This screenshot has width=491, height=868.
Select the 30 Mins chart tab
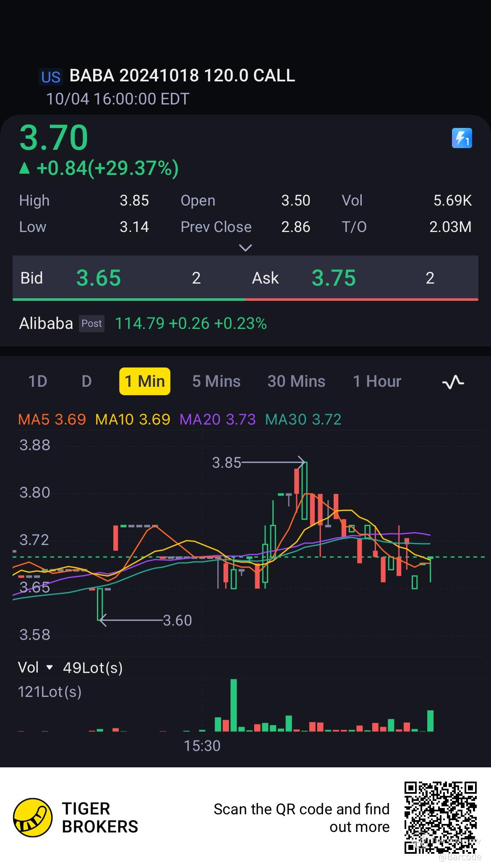click(296, 381)
